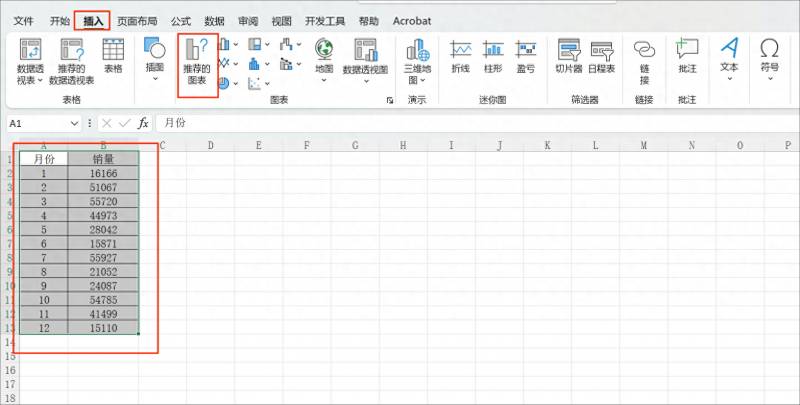This screenshot has height=405, width=800.
Task: Insert a 日程表 timeline
Action: tap(602, 56)
